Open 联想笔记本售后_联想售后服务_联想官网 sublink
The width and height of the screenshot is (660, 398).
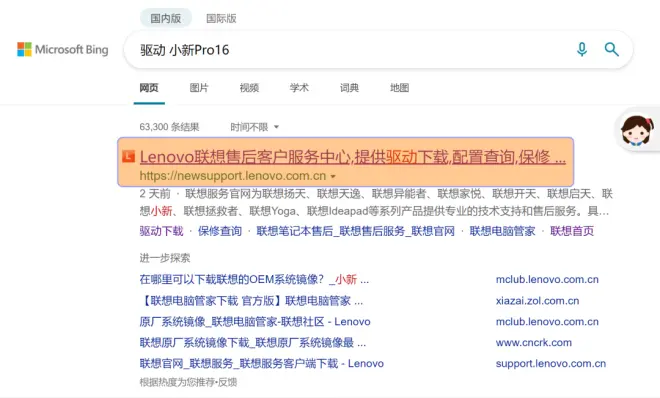356,231
